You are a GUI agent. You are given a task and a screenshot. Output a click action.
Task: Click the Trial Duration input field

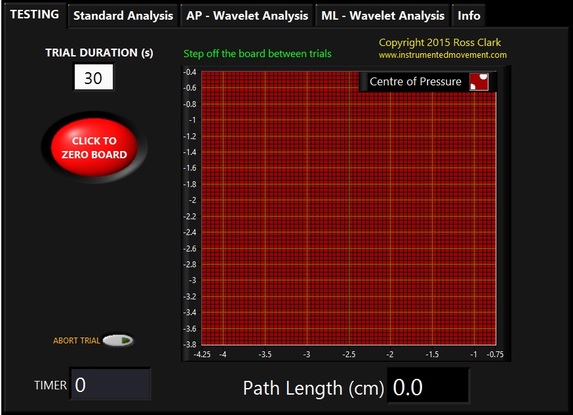[x=94, y=77]
